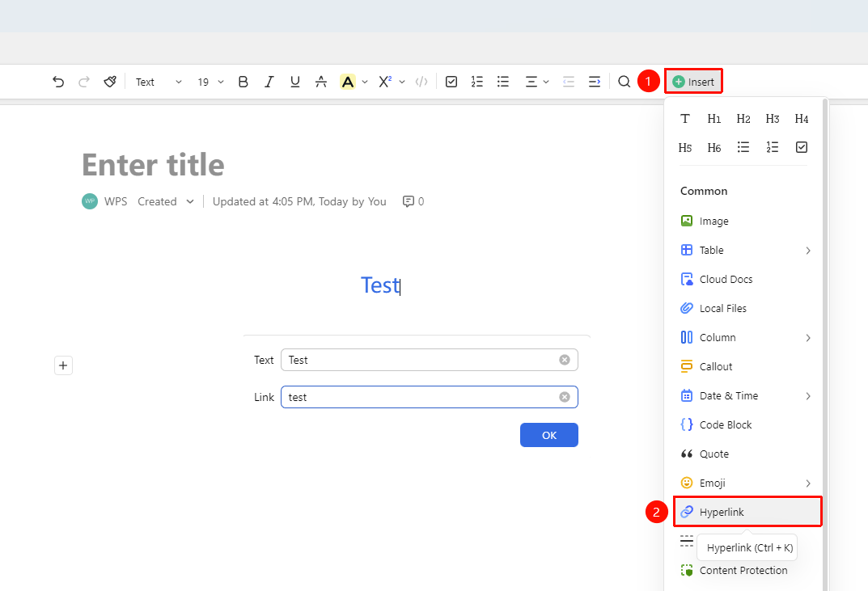The width and height of the screenshot is (868, 591).
Task: Select the H5 heading option
Action: coord(685,147)
